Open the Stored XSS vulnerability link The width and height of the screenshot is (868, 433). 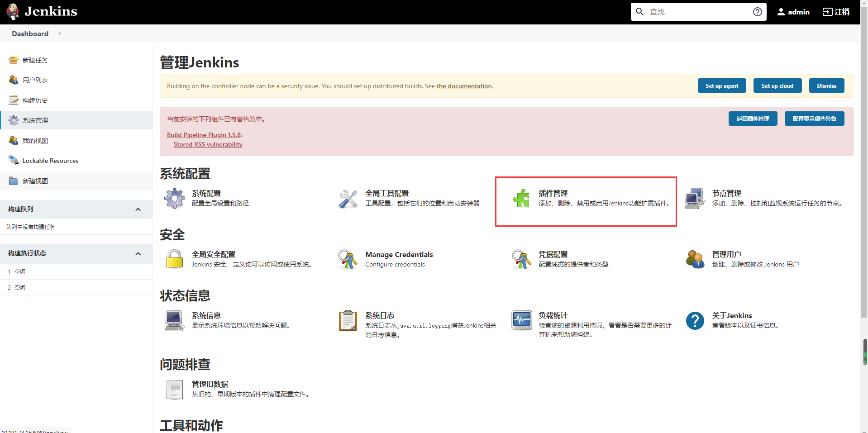(x=208, y=144)
